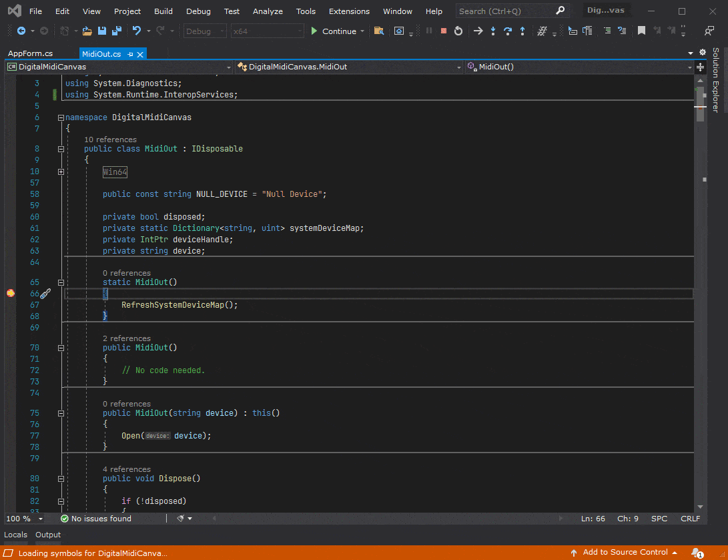
Task: Click the Step Into arrow icon
Action: [493, 31]
